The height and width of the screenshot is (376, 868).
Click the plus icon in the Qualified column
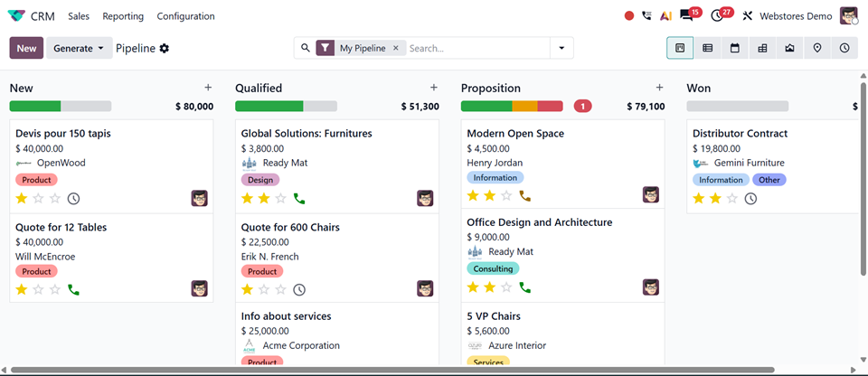[x=434, y=88]
